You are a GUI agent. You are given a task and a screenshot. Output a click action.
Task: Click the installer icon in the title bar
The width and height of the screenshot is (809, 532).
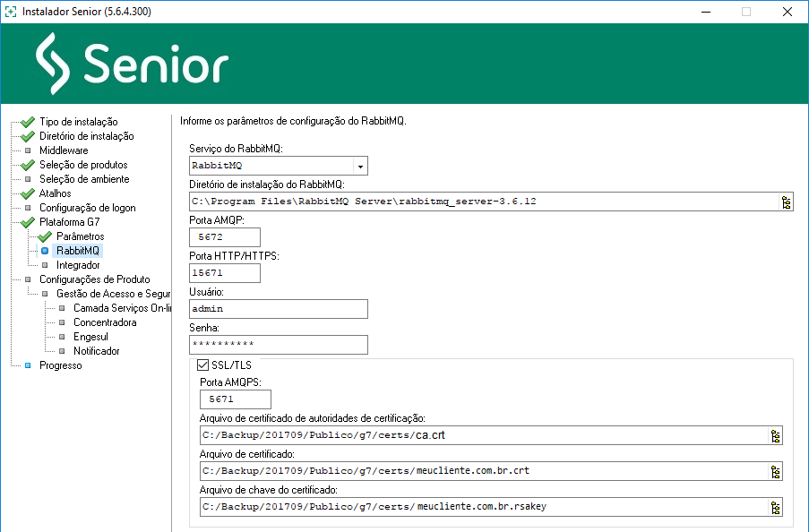click(10, 12)
